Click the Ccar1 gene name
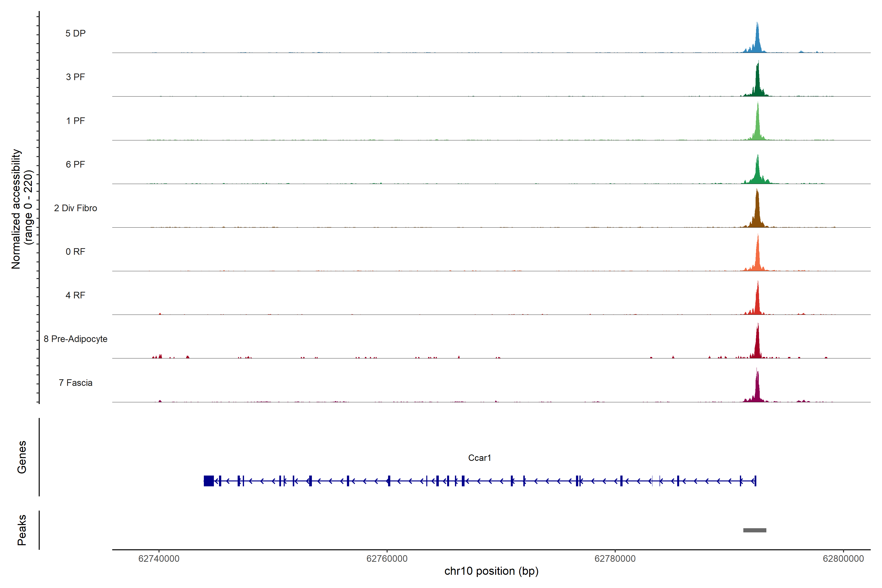Viewport: 882px width, 588px height. [x=479, y=458]
